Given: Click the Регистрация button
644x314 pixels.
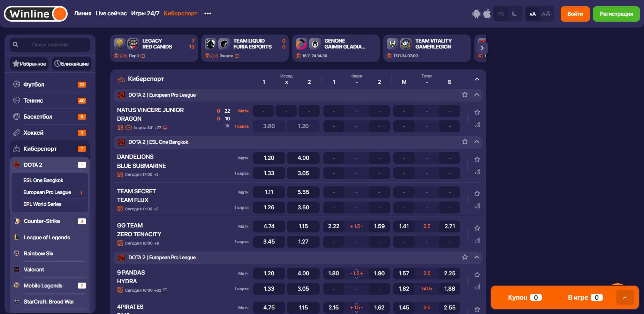Looking at the screenshot, I should click(x=616, y=14).
